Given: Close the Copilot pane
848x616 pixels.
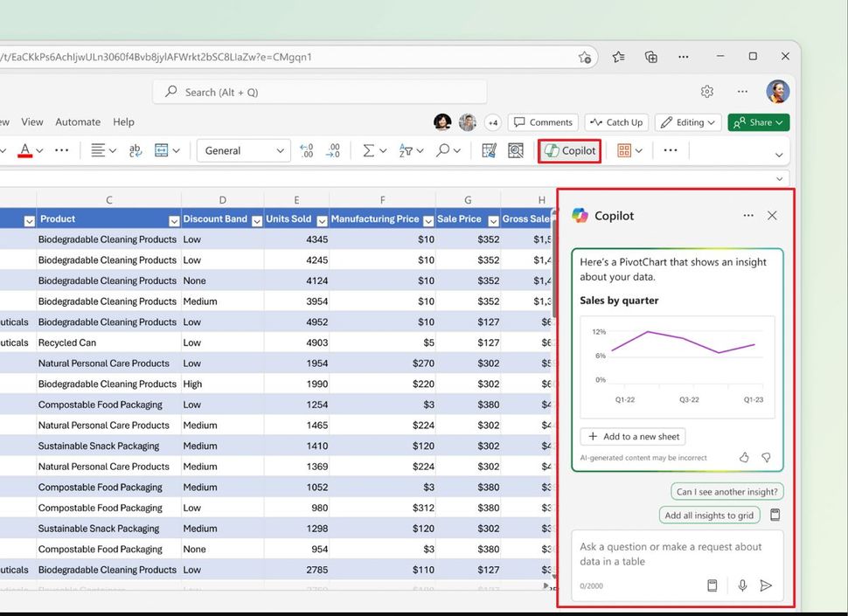Looking at the screenshot, I should 772,216.
